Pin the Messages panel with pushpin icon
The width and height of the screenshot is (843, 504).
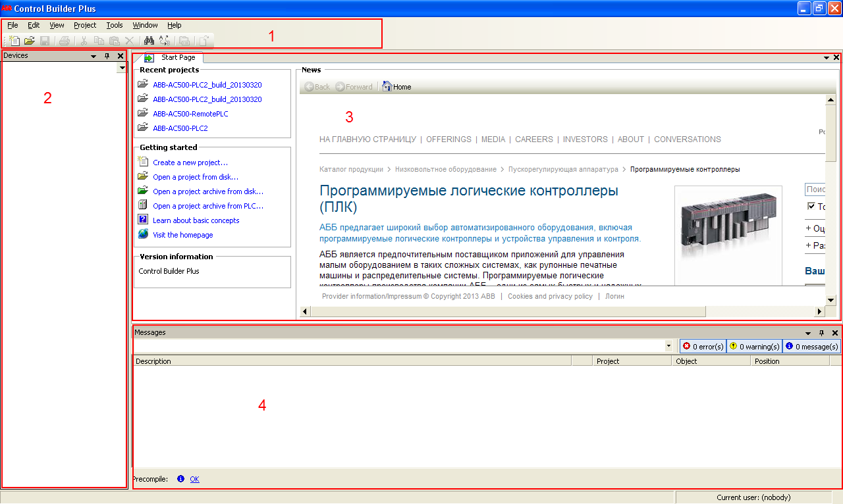pos(821,333)
